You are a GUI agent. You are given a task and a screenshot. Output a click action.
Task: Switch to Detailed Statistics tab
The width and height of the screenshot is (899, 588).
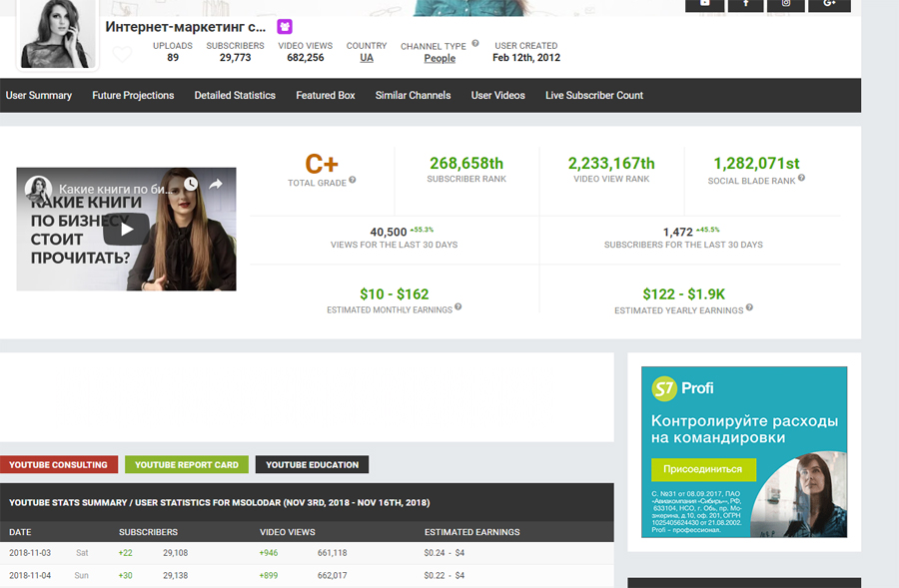point(235,96)
